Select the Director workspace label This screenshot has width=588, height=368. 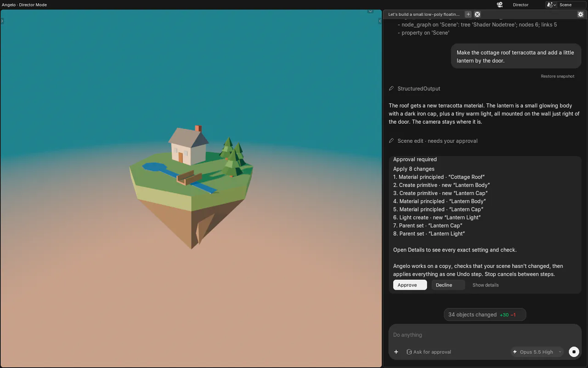point(520,5)
